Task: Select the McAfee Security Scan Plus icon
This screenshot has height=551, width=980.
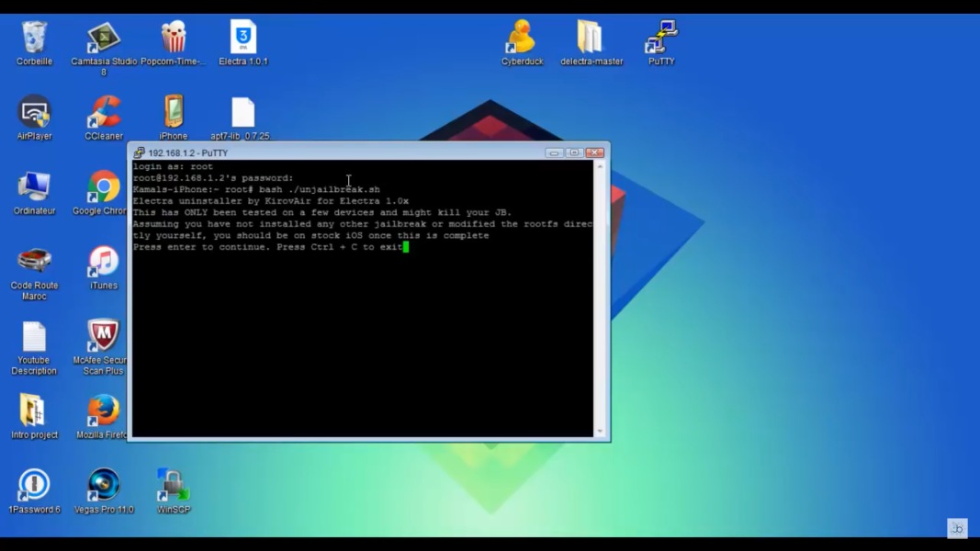Action: tap(103, 337)
